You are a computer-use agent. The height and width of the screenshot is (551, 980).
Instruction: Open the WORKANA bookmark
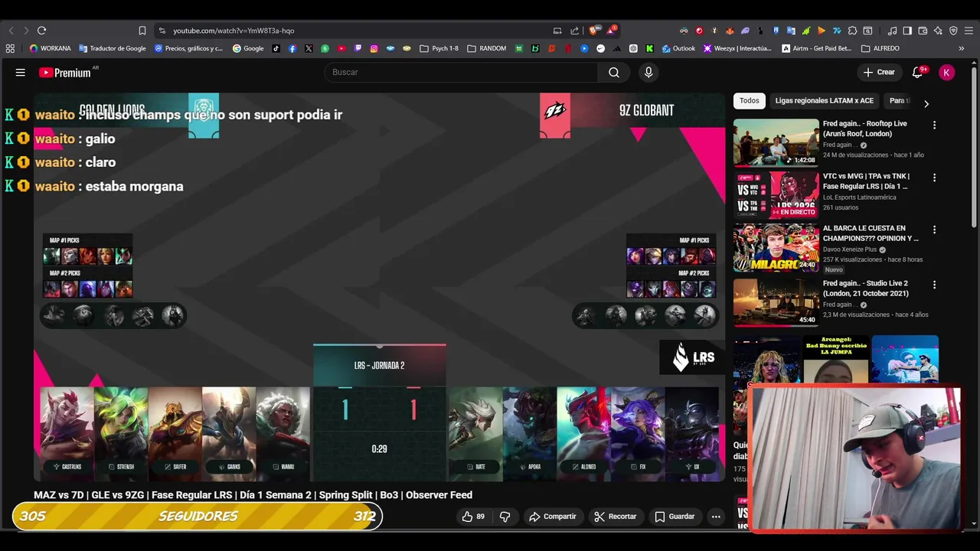(x=50, y=48)
